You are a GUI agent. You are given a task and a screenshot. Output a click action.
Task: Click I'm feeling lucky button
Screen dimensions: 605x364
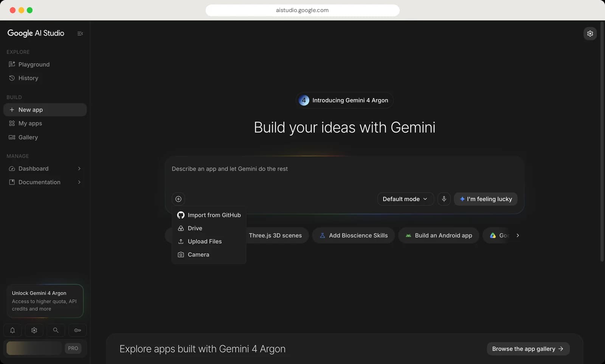point(486,199)
